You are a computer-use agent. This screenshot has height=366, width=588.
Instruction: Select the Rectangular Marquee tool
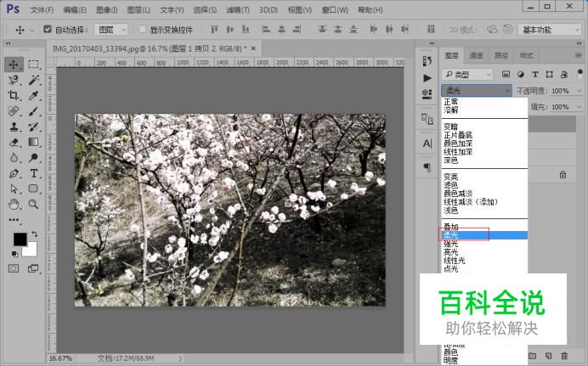(33, 65)
